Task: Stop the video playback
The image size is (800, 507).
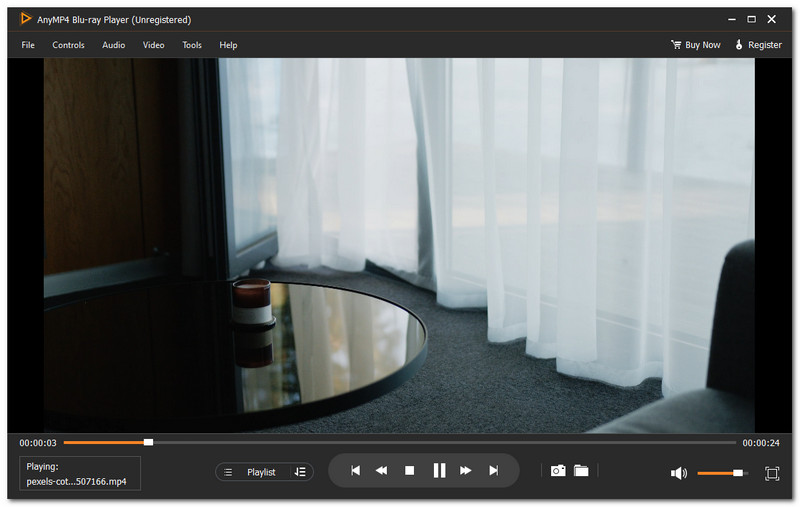Action: (409, 470)
